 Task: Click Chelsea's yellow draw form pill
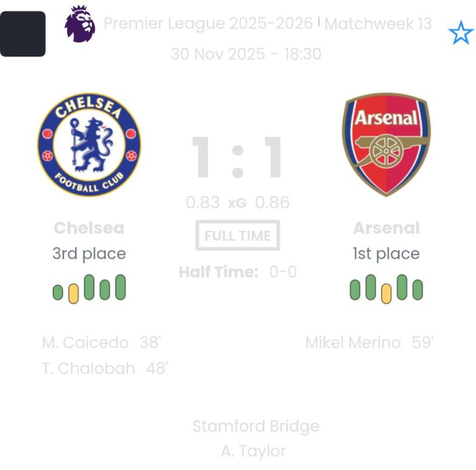point(73,293)
